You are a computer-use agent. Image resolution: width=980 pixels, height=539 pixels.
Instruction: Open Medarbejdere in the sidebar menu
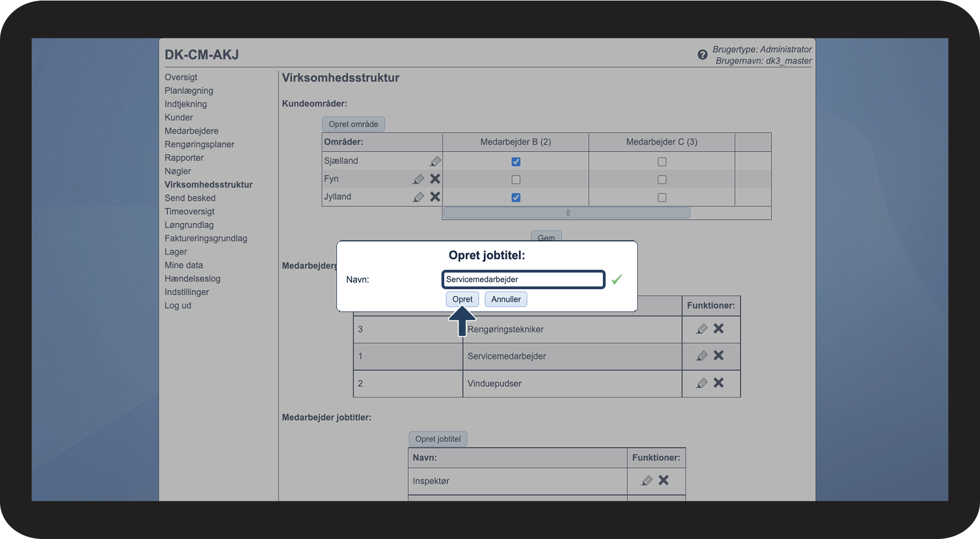(x=191, y=131)
